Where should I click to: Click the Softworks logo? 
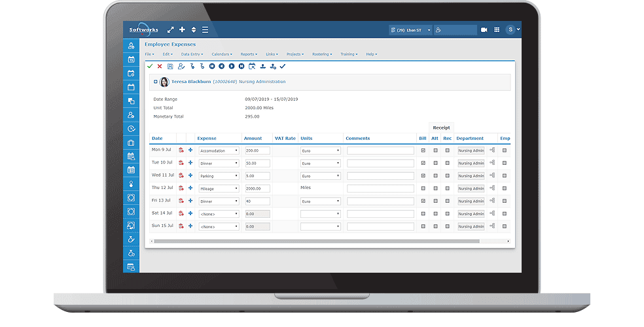144,29
